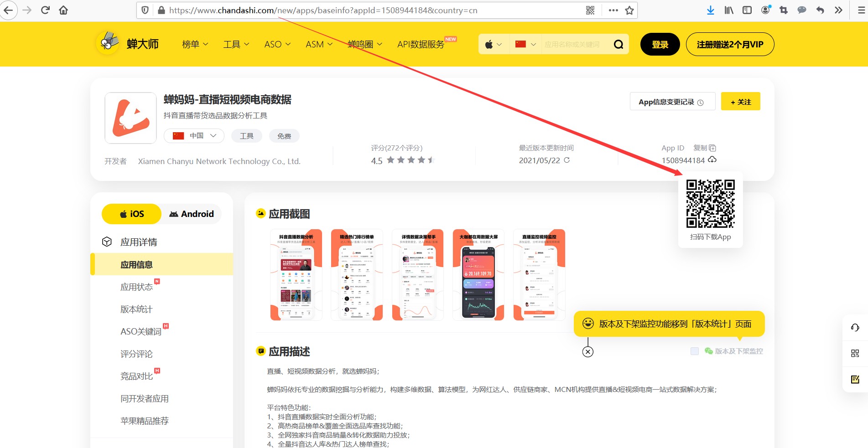This screenshot has width=868, height=448.
Task: Go to browser home page icon
Action: 63,10
